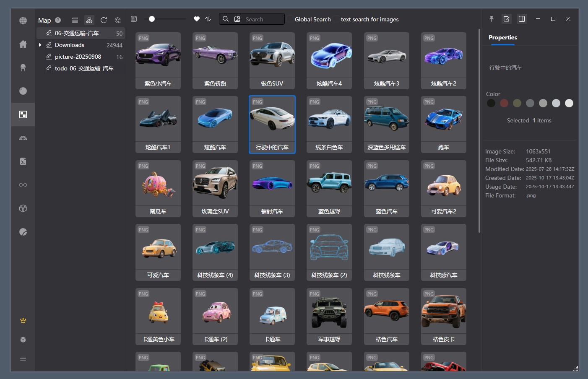Click the heart favorites filter icon
This screenshot has width=588, height=379.
pyautogui.click(x=197, y=19)
